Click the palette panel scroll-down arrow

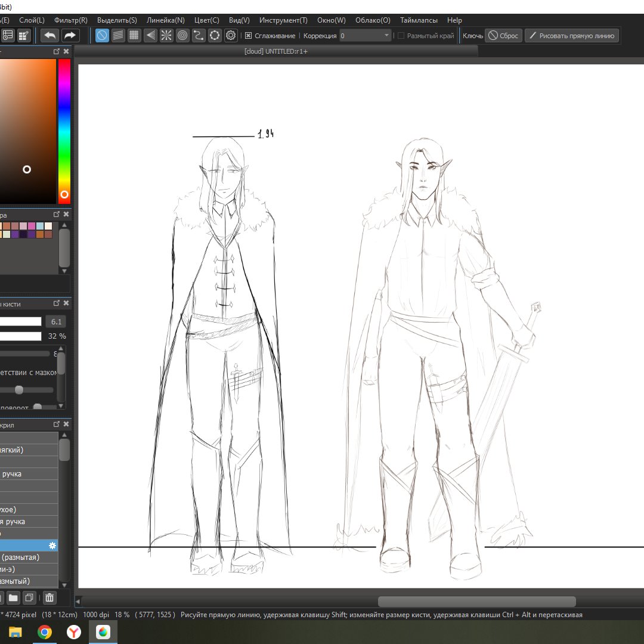64,271
